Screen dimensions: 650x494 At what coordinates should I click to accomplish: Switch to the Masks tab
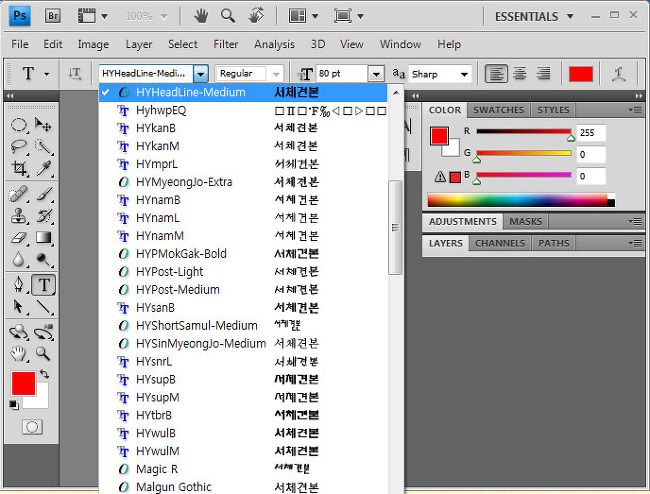coord(525,221)
